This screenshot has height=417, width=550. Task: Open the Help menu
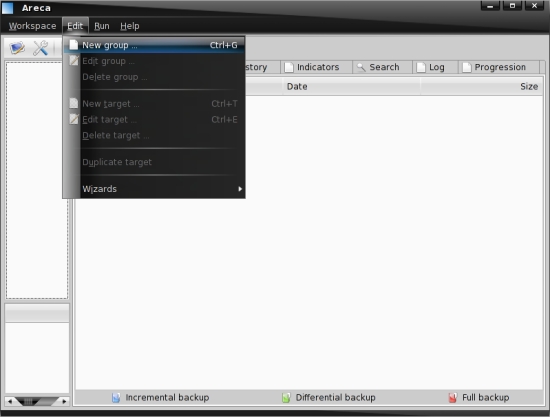pos(130,26)
